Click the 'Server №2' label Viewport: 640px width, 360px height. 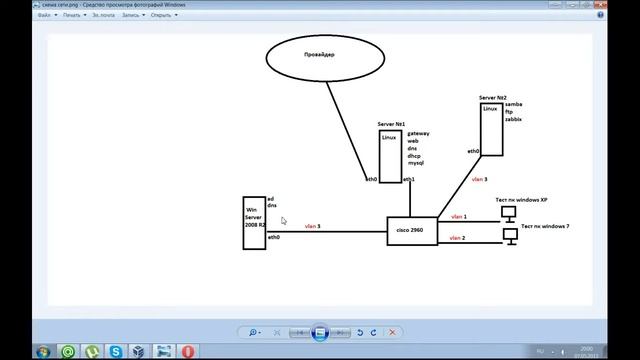493,98
